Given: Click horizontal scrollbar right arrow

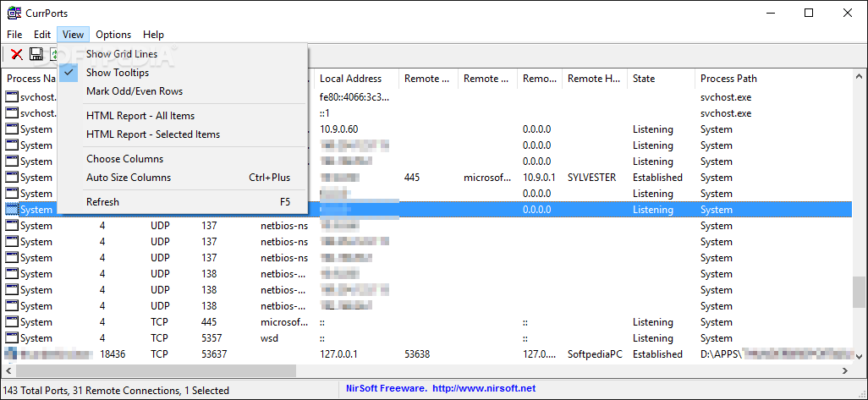Looking at the screenshot, I should pyautogui.click(x=845, y=370).
